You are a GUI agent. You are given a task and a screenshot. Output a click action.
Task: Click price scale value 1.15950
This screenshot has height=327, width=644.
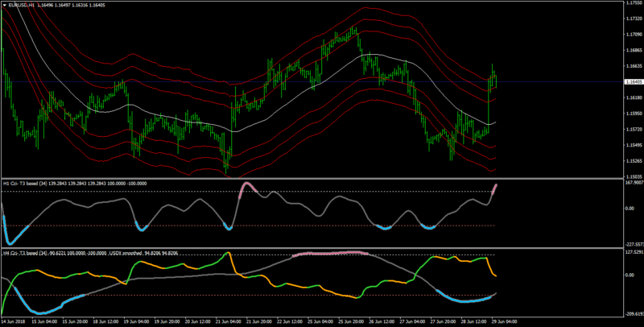click(634, 114)
